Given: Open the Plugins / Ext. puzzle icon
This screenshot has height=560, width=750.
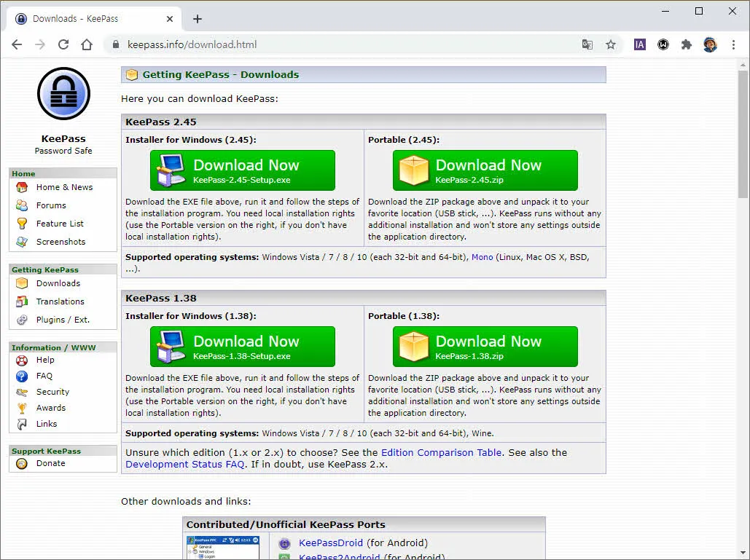Looking at the screenshot, I should [22, 318].
